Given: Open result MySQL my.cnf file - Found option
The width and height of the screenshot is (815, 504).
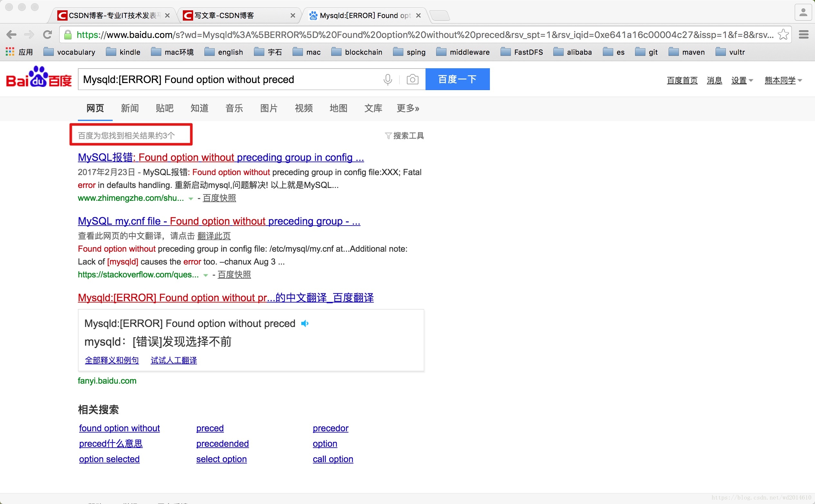Looking at the screenshot, I should [x=219, y=221].
